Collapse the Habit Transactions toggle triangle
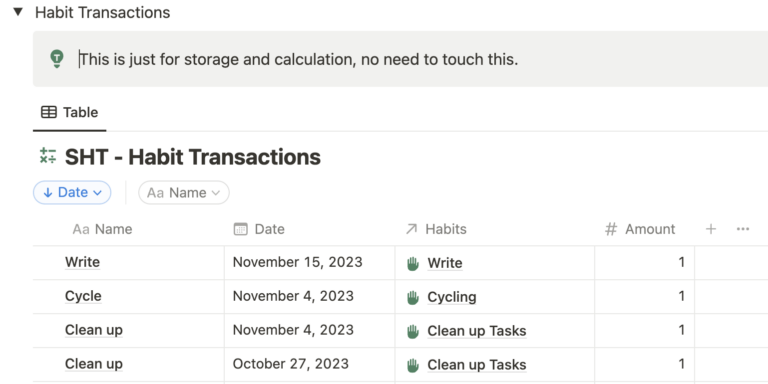Image resolution: width=768 pixels, height=384 pixels. 18,12
